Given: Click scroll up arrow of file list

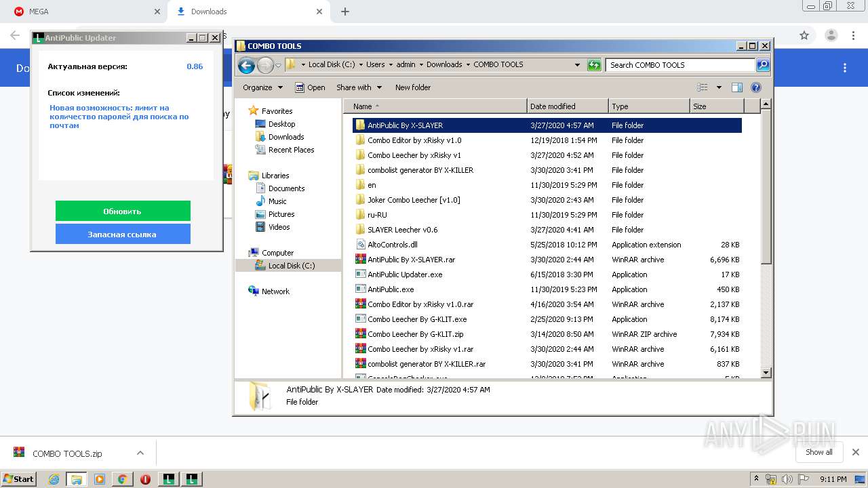Looking at the screenshot, I should [766, 104].
